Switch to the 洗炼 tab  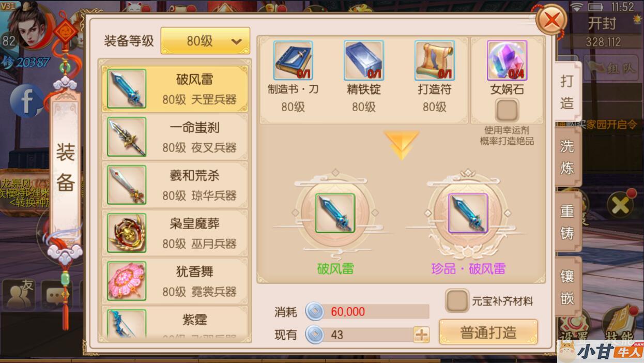click(568, 157)
